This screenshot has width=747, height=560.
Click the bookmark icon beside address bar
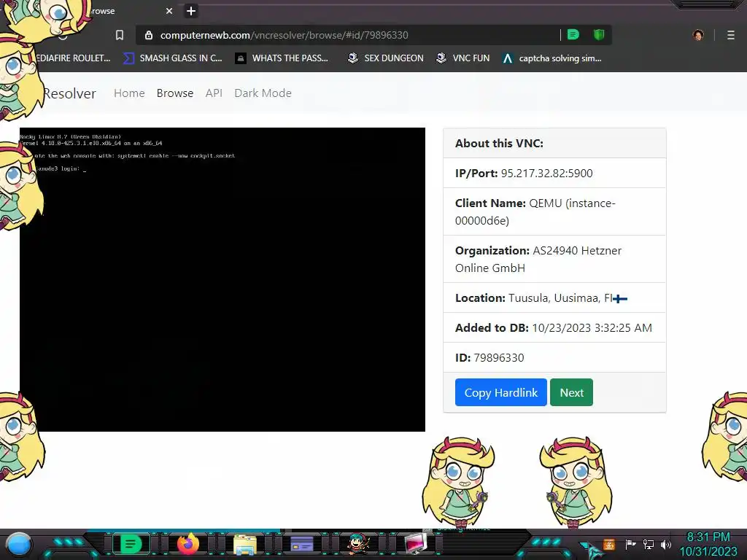(x=120, y=35)
